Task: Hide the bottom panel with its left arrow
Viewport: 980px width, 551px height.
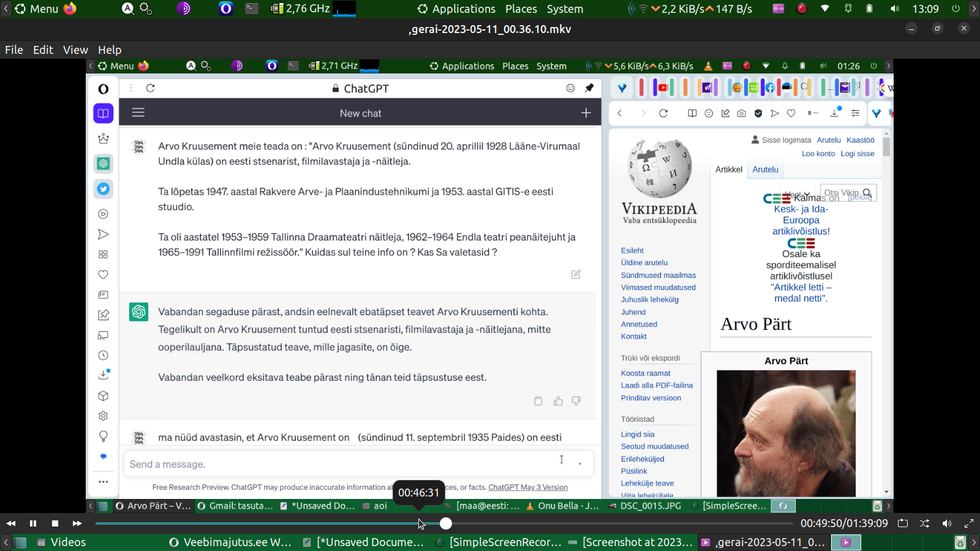Action: tap(6, 542)
